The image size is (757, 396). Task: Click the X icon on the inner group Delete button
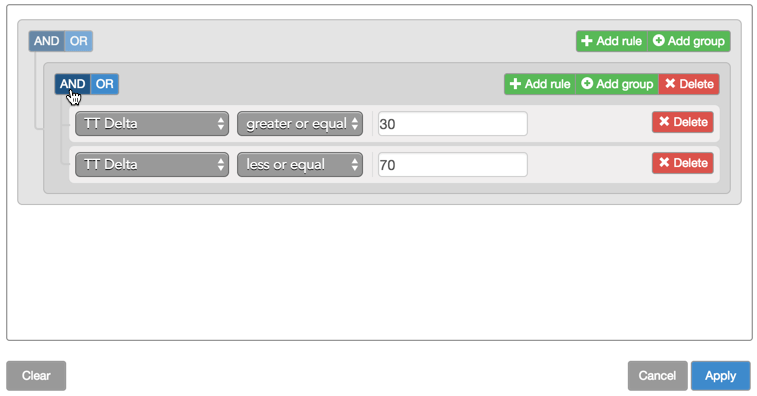[670, 84]
